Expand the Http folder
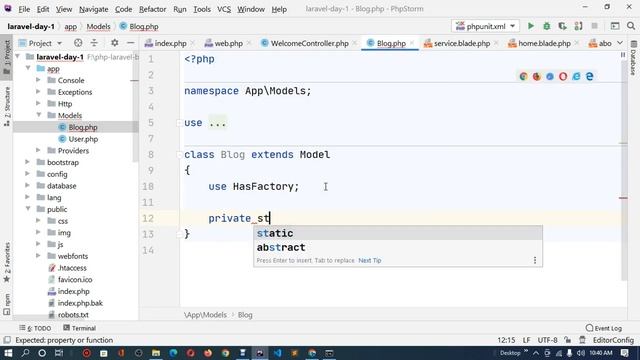The height and width of the screenshot is (360, 640). (x=38, y=104)
